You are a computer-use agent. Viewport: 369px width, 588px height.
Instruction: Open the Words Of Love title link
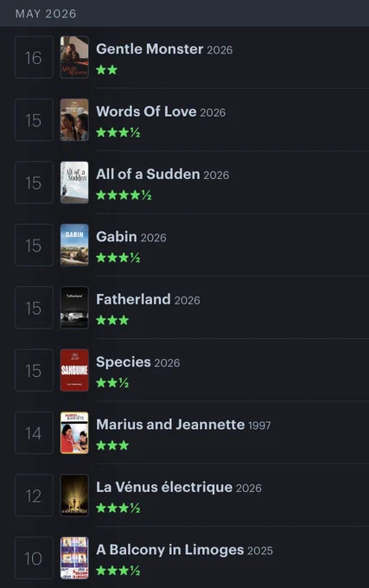(x=146, y=112)
